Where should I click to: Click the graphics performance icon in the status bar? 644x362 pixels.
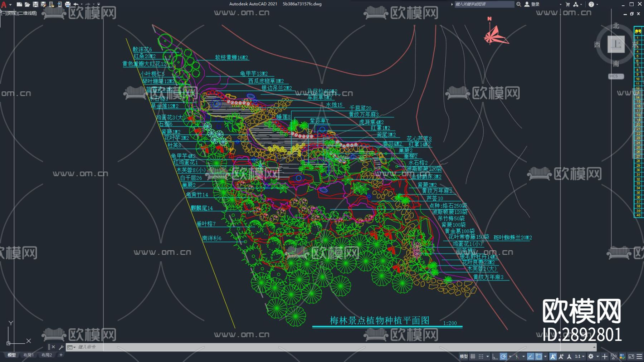click(x=622, y=356)
